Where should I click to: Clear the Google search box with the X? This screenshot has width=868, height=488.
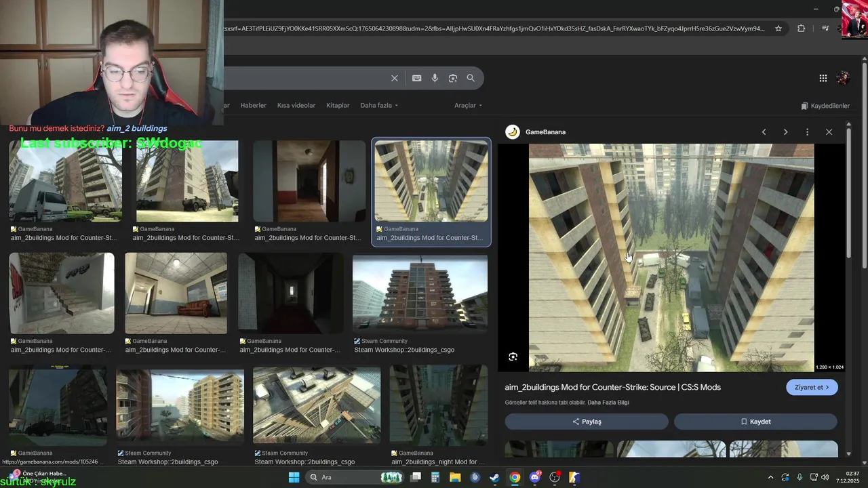(x=395, y=78)
